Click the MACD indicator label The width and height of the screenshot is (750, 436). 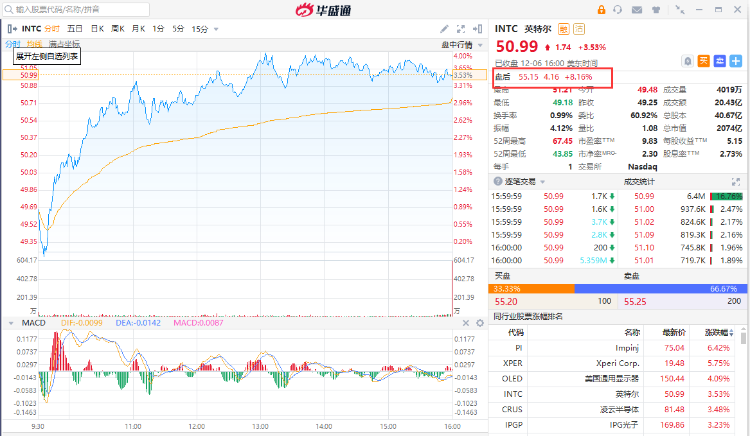tap(33, 323)
